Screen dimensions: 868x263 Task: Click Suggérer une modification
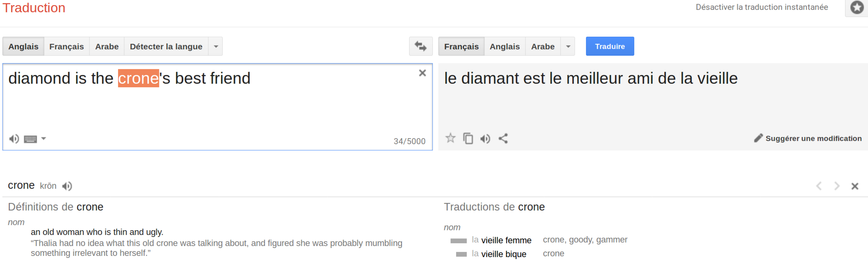point(808,138)
